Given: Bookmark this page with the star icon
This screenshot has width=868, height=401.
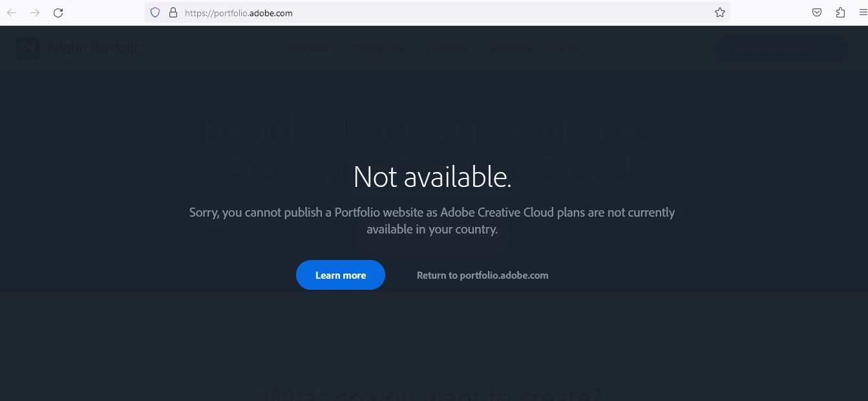Looking at the screenshot, I should coord(720,12).
